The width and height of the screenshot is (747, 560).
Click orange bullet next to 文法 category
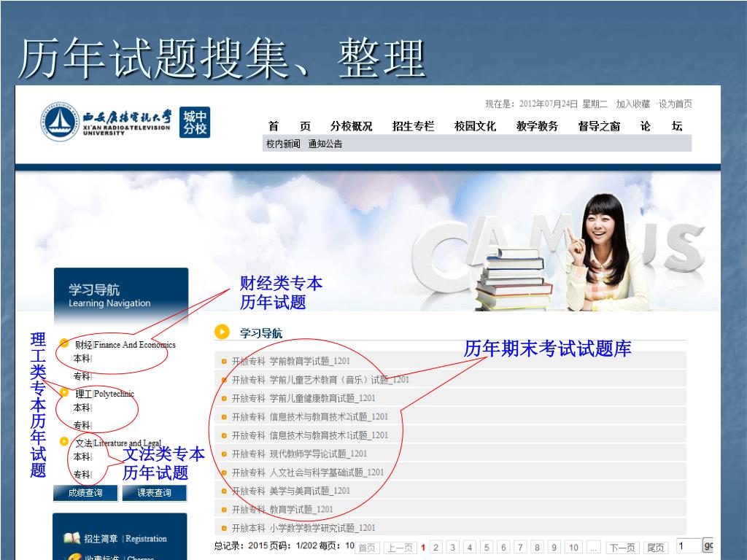click(64, 441)
